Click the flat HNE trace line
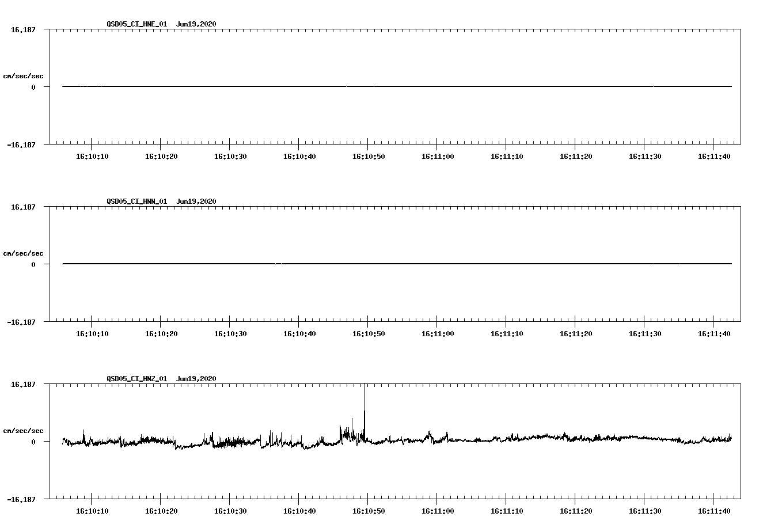 (x=397, y=86)
